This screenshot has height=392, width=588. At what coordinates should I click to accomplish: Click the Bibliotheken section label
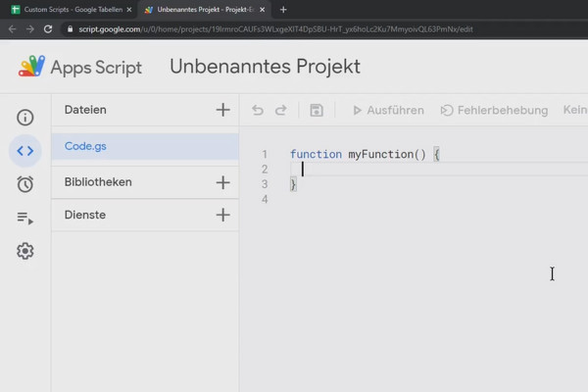98,182
